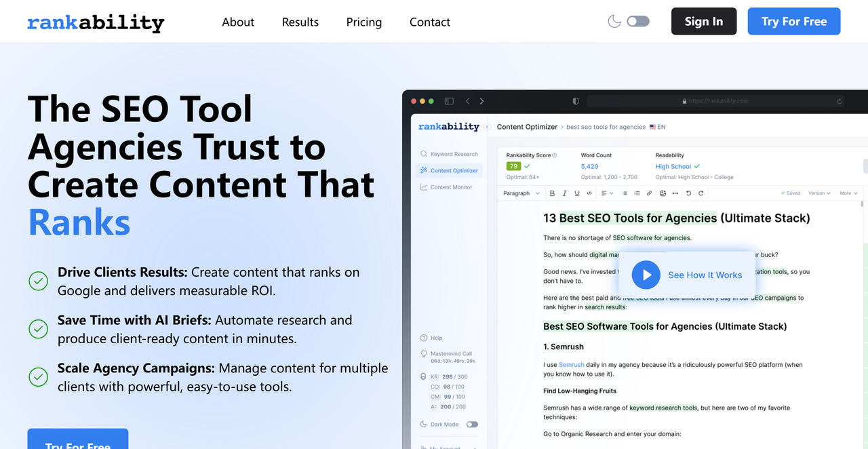Select Content Optimizer in the demo sidebar
Viewport: 868px width, 449px height.
click(449, 170)
